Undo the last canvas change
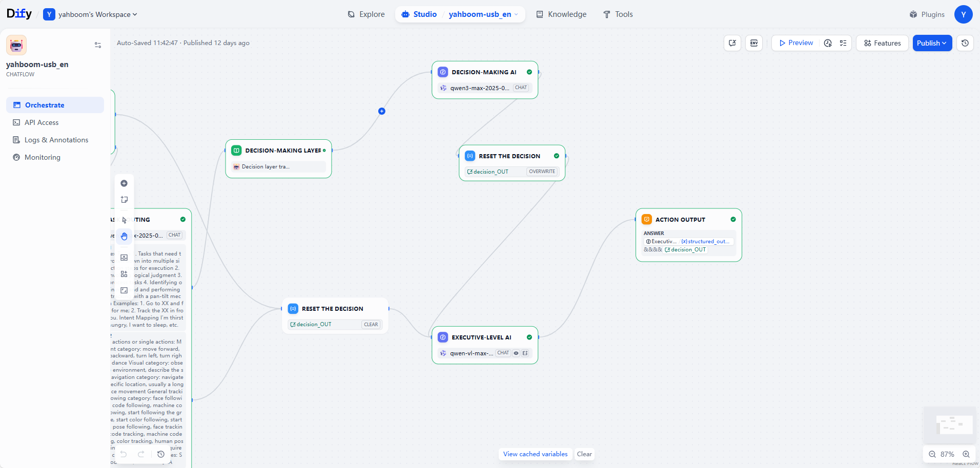 pos(124,454)
